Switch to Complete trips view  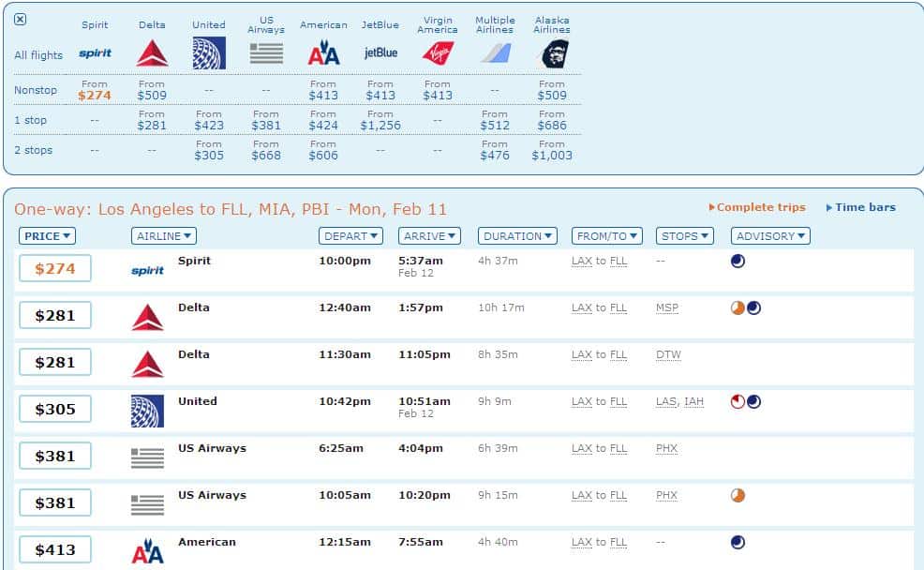(x=757, y=207)
